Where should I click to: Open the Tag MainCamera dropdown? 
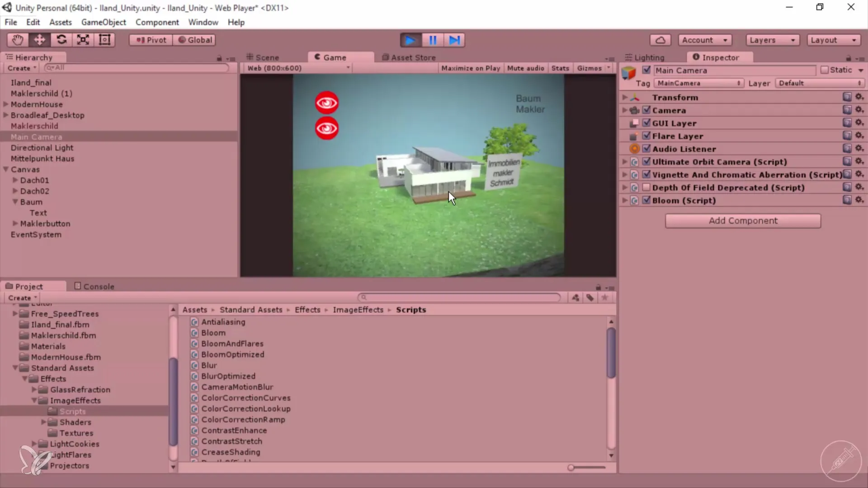click(x=699, y=83)
